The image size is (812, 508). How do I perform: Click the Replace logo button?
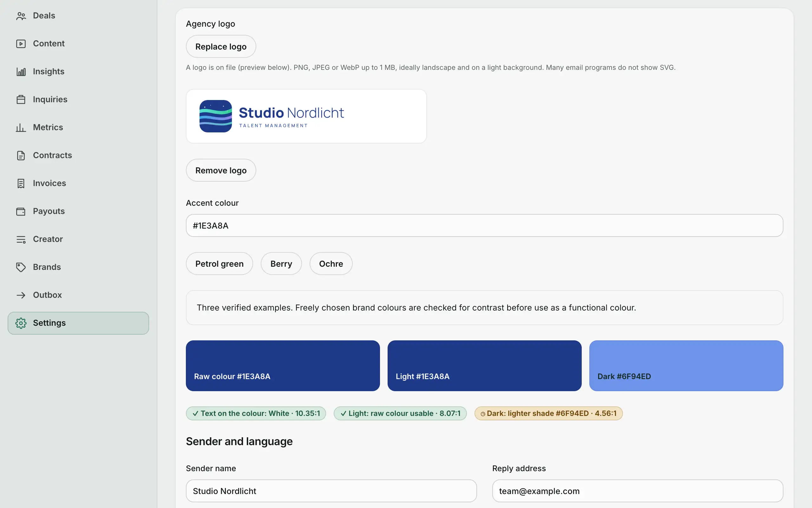point(221,46)
